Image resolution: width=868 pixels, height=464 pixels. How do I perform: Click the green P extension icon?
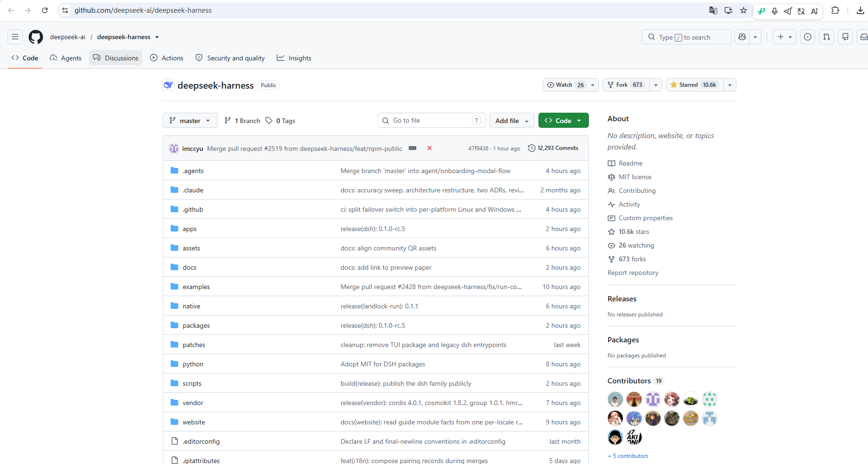pyautogui.click(x=761, y=11)
